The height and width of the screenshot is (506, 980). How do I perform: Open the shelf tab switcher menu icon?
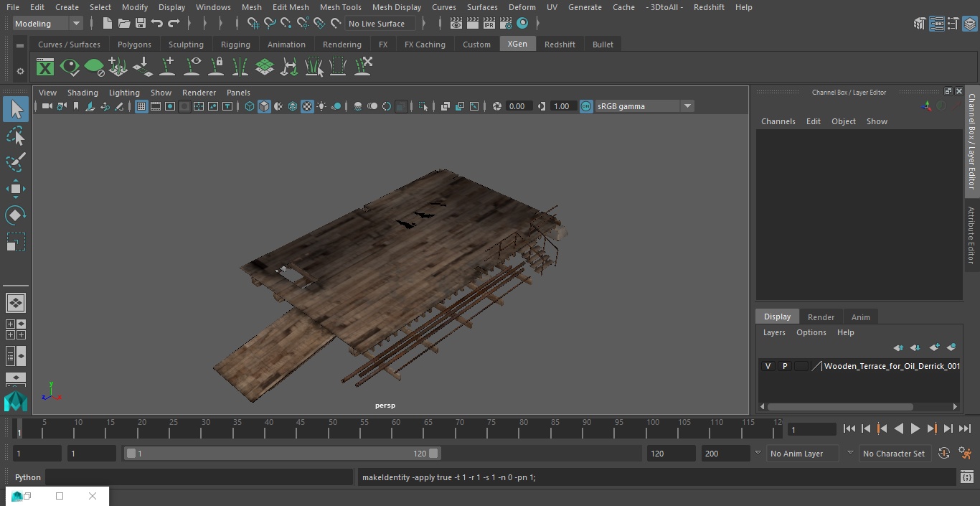coord(20,44)
